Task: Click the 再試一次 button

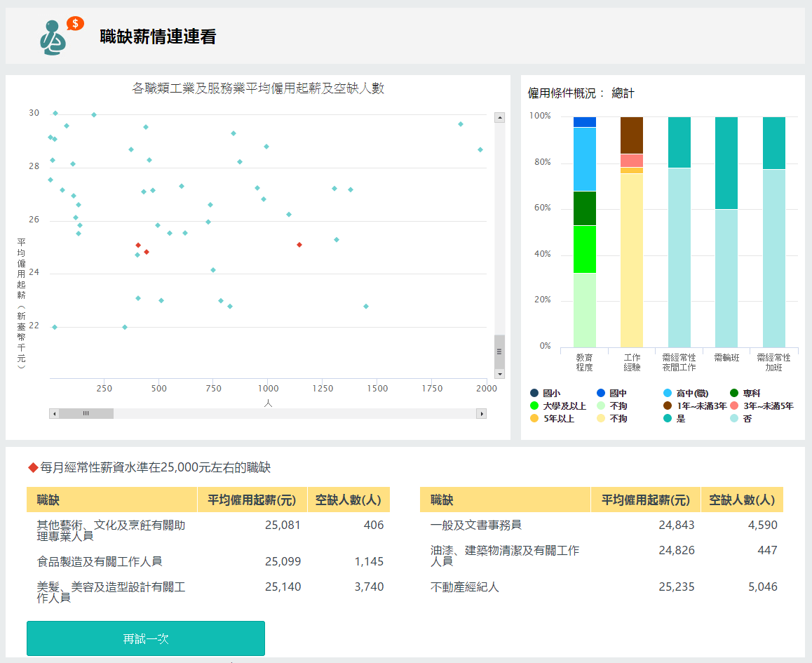Action: click(146, 638)
